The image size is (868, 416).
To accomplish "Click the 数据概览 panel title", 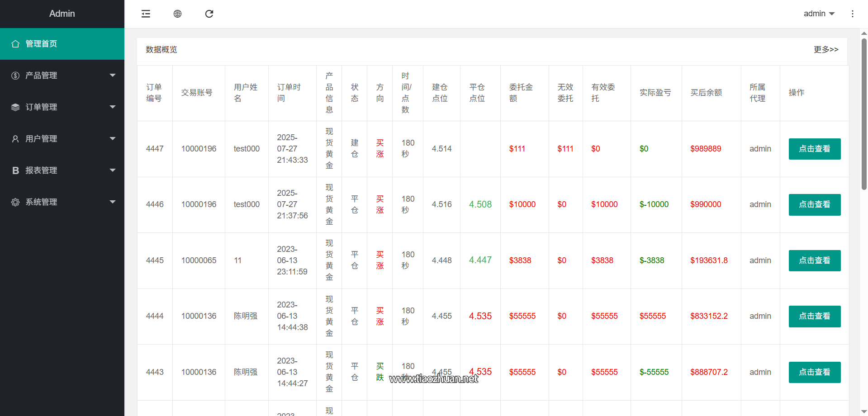I will (x=161, y=50).
